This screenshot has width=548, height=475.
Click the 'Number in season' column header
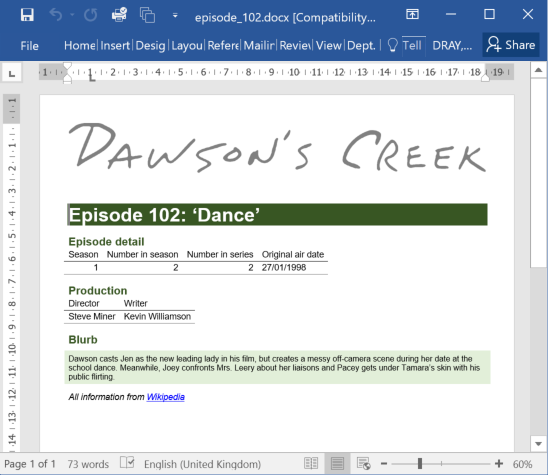(x=143, y=254)
